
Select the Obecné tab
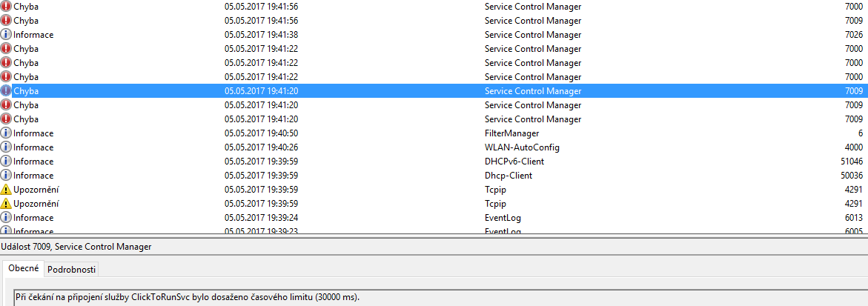23,269
